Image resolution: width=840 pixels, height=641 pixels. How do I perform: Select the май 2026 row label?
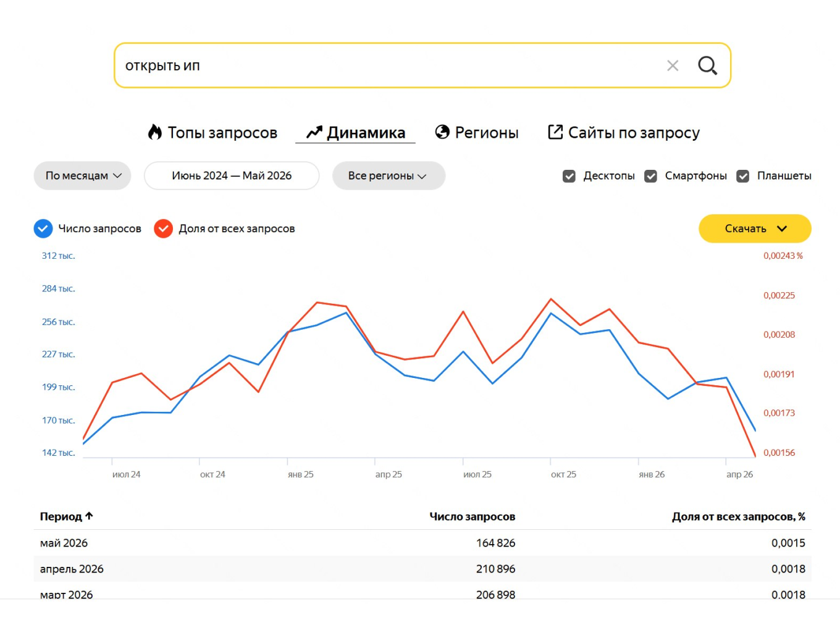click(x=64, y=543)
